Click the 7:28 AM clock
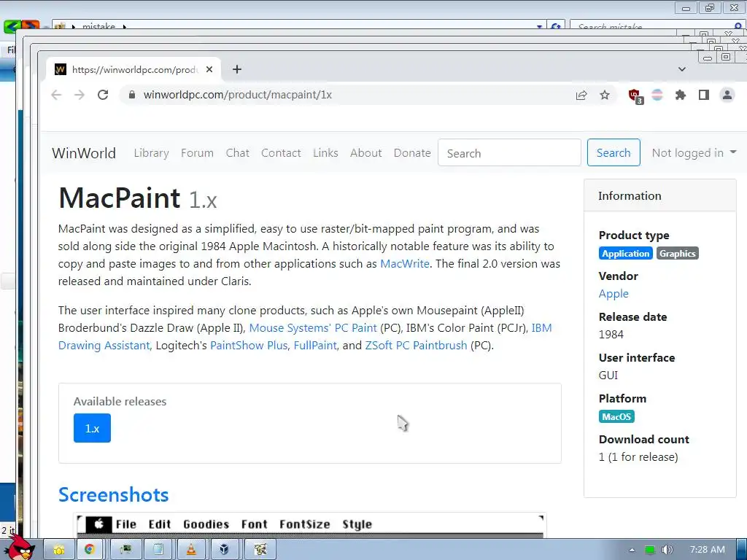Image resolution: width=747 pixels, height=560 pixels. pos(708,550)
